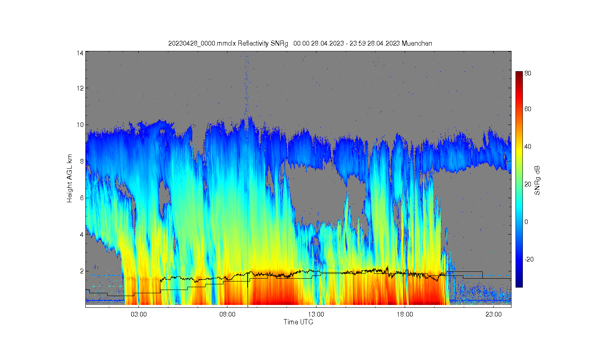Click the 2 km height tick label

82,271
